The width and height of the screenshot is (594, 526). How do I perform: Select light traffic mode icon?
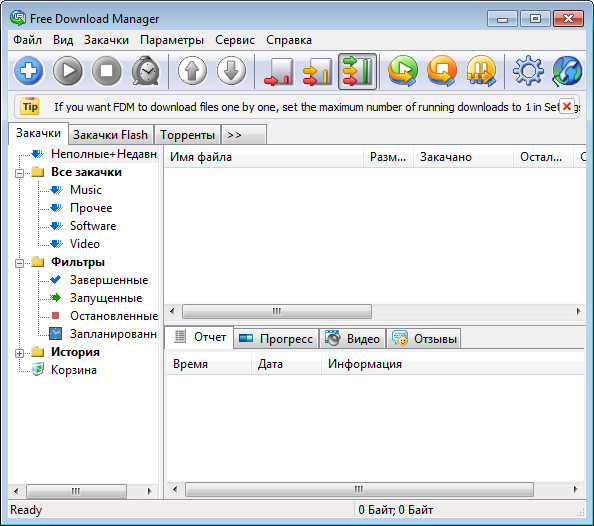pos(278,71)
